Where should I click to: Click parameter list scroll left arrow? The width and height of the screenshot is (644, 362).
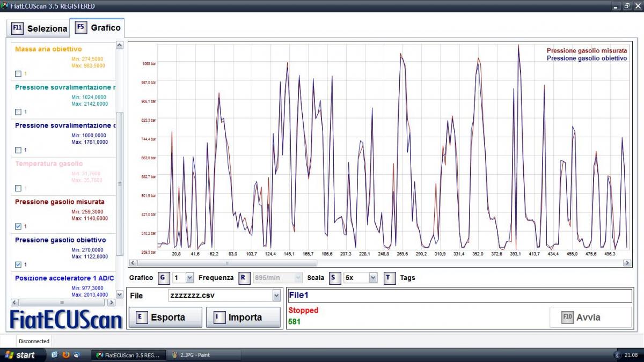tap(14, 302)
